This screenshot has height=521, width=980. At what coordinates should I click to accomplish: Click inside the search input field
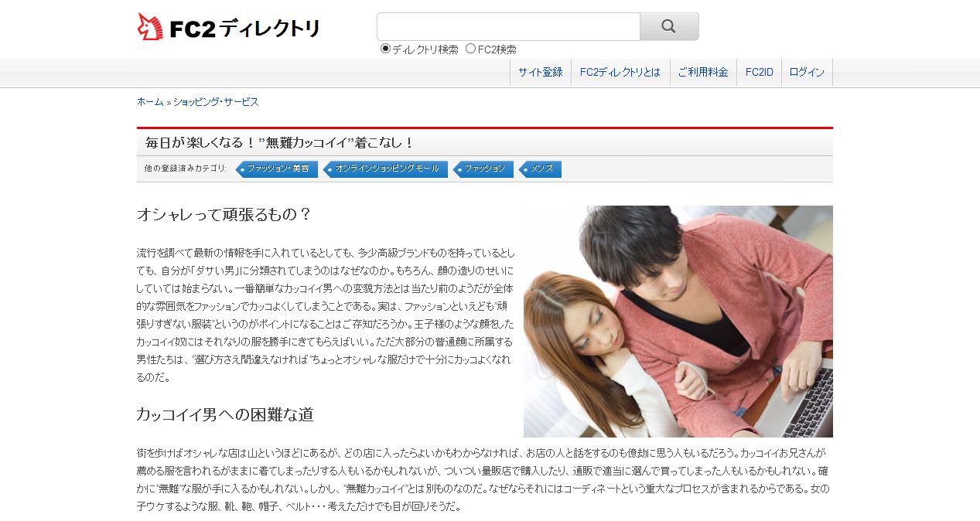click(507, 26)
